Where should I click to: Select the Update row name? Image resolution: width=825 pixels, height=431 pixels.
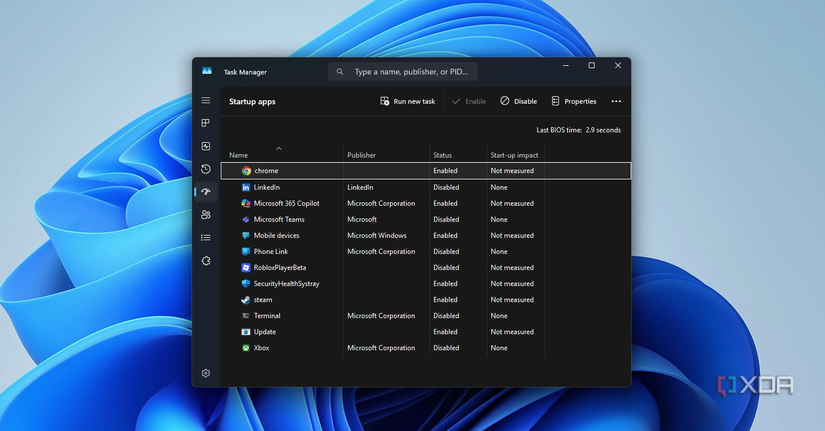[x=265, y=332]
